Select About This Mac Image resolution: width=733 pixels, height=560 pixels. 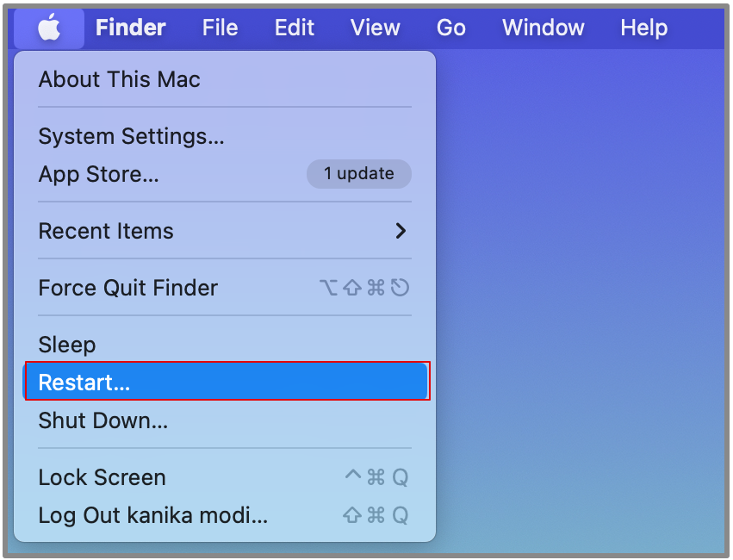click(x=119, y=79)
